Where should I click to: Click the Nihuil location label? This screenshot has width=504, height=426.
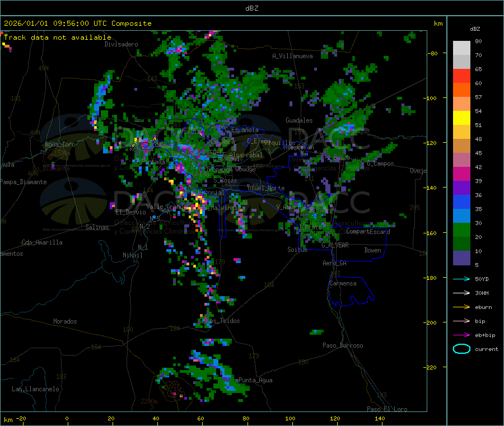click(132, 255)
